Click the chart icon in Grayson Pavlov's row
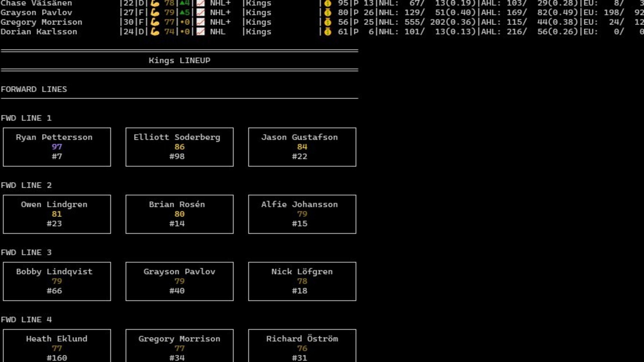This screenshot has width=644, height=362. click(x=200, y=12)
